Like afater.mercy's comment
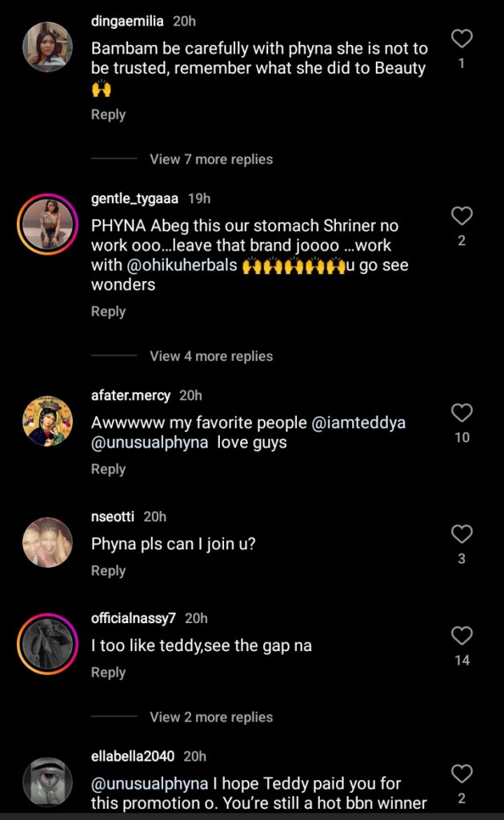Viewport: 504px width, 820px height. point(462,413)
